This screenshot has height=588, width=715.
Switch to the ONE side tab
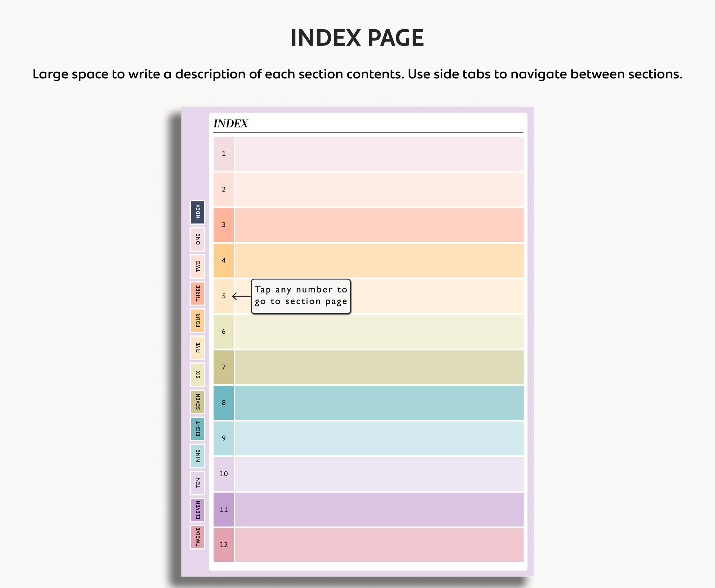(x=197, y=239)
